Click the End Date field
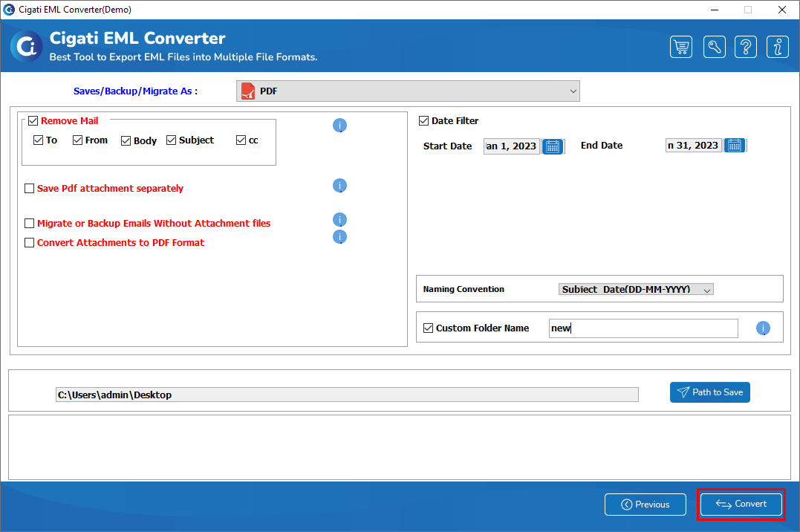 pyautogui.click(x=693, y=146)
